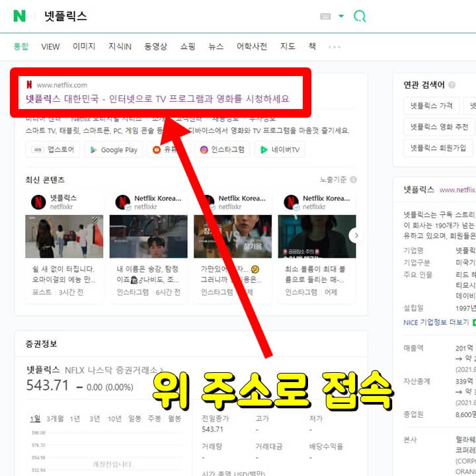
Task: Open the 네이버TV button
Action: [x=280, y=149]
